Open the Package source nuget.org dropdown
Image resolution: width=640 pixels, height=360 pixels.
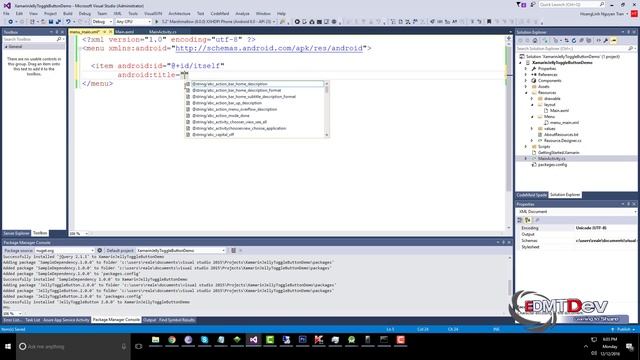click(64, 250)
